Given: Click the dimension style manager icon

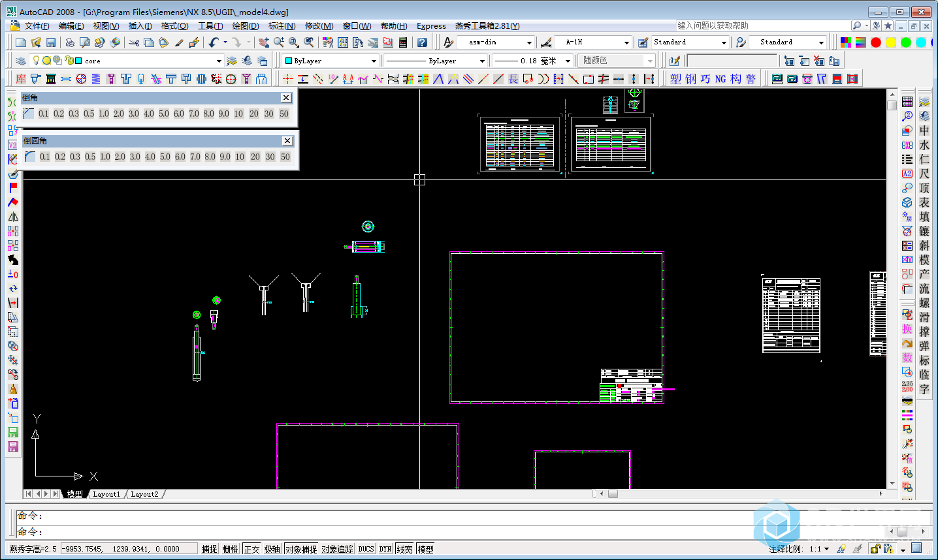Looking at the screenshot, I should [546, 42].
